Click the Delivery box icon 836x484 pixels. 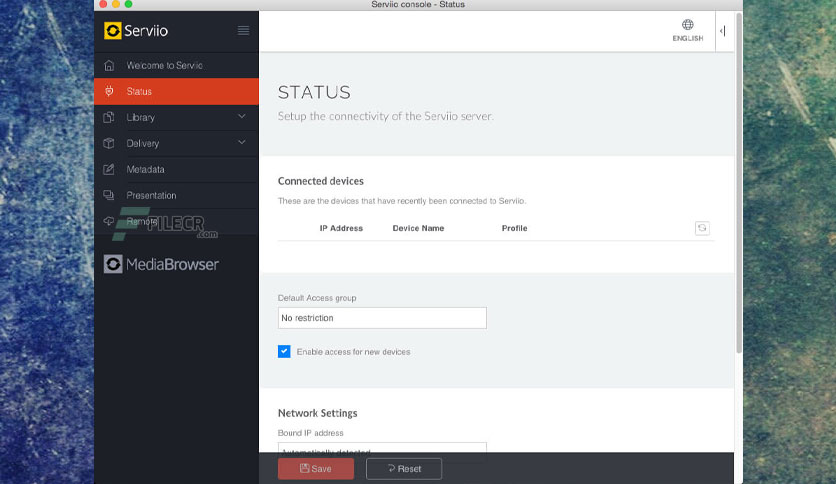(x=109, y=143)
